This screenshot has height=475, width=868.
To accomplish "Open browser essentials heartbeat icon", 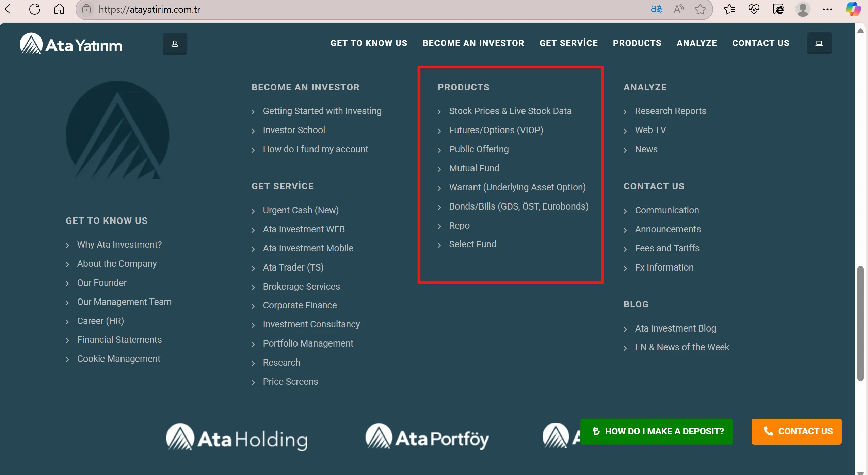I will tap(754, 9).
